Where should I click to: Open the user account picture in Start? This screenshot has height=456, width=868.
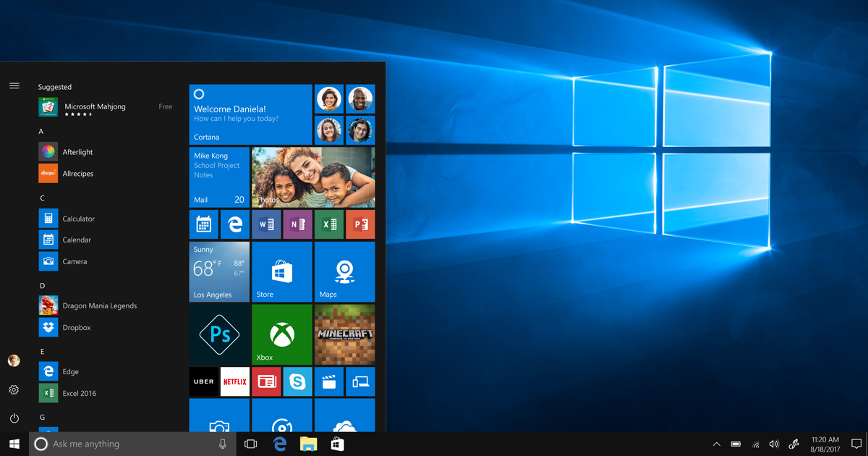(14, 360)
